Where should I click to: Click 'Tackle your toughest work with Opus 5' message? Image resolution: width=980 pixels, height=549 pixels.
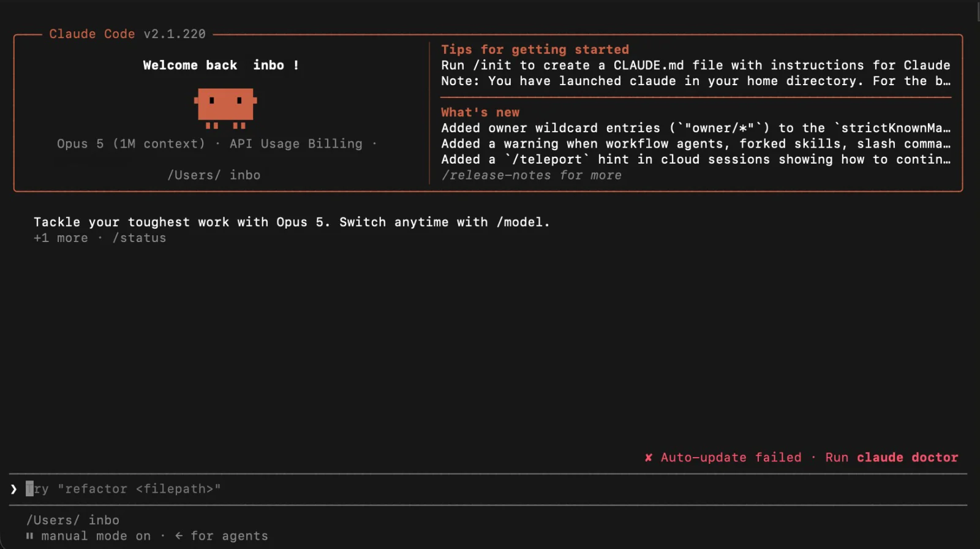[x=292, y=222]
